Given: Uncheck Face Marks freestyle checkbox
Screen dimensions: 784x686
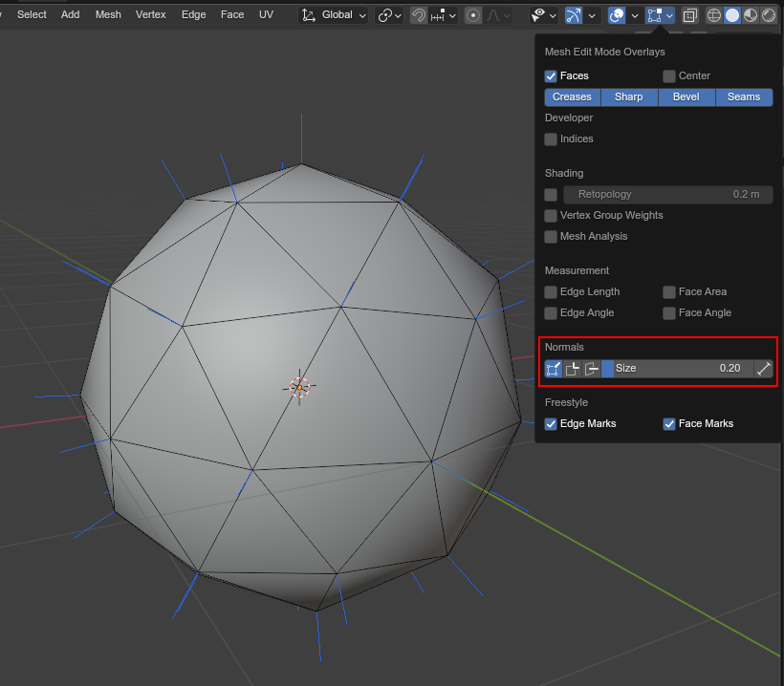Looking at the screenshot, I should 669,423.
